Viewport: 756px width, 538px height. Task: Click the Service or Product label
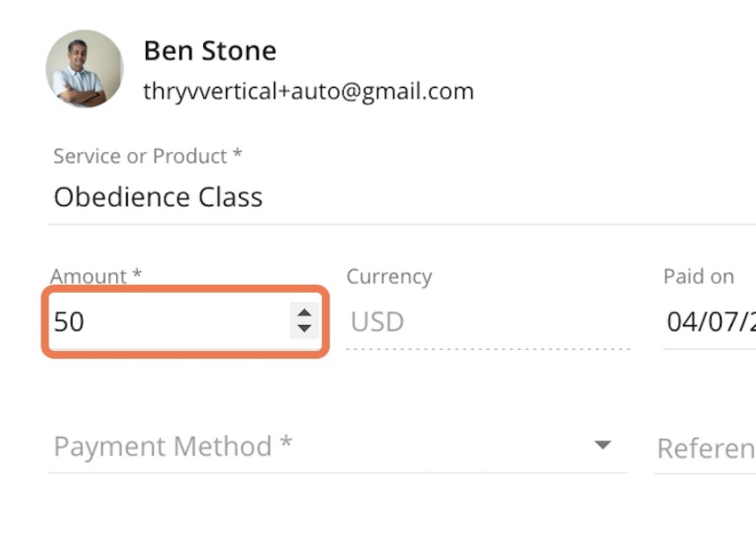(x=148, y=156)
